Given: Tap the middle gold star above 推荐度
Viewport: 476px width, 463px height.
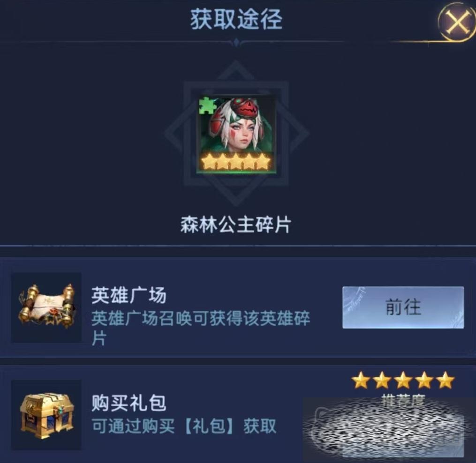Looking at the screenshot, I should coord(403,381).
